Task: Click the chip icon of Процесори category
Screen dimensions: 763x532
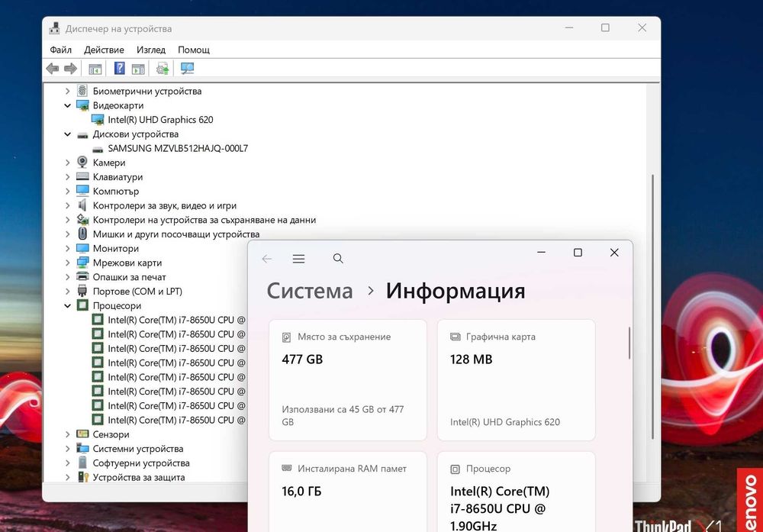Action: coord(82,305)
